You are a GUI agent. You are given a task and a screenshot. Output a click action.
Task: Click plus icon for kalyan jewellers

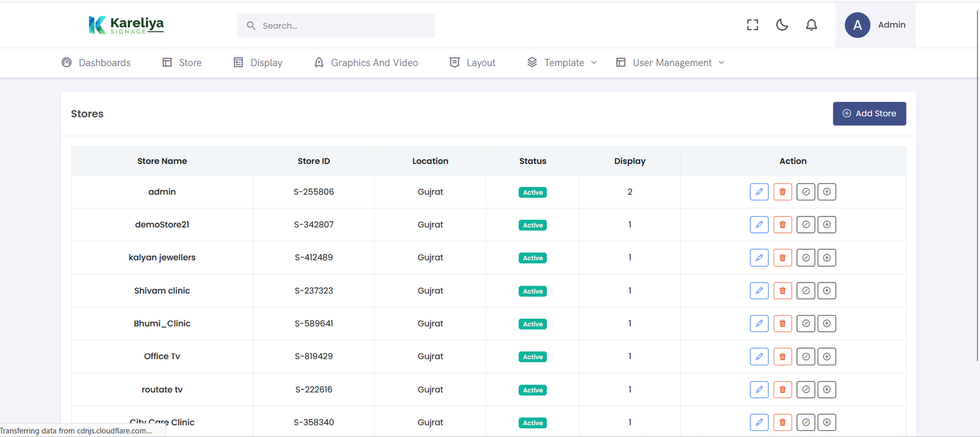point(827,258)
